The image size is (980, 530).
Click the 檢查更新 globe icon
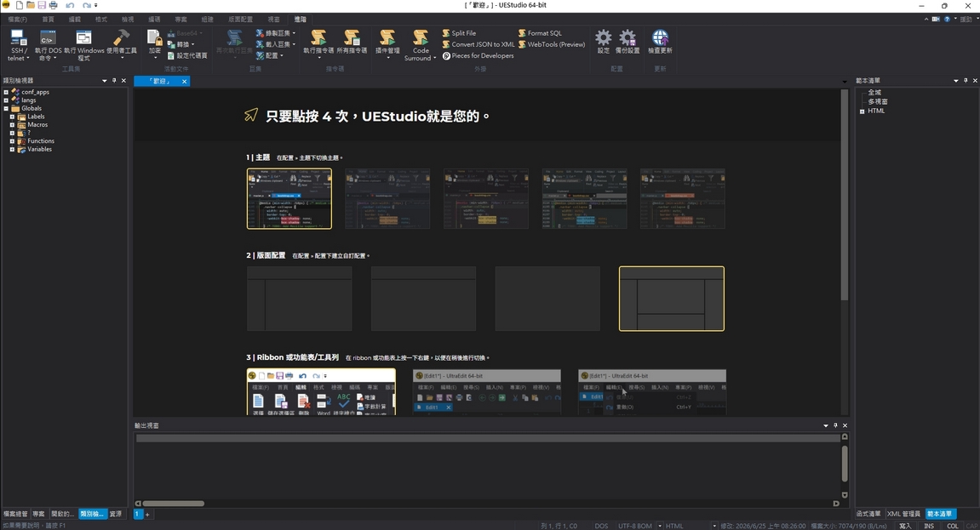660,43
